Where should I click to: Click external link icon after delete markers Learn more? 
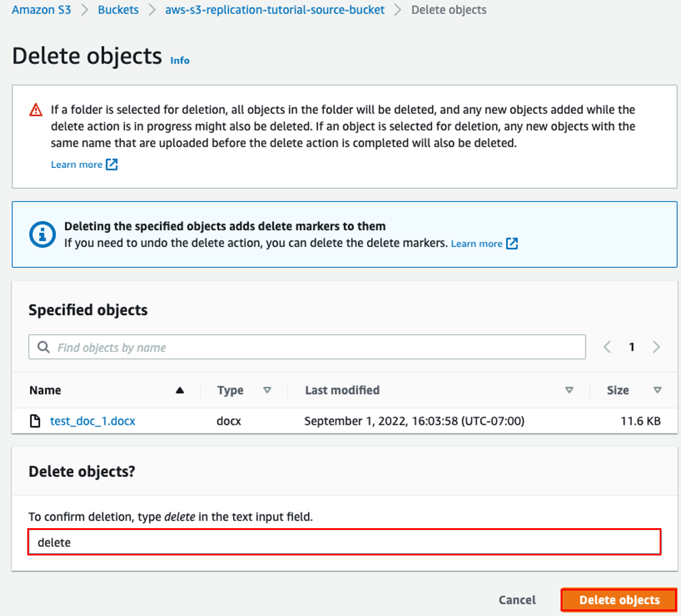[512, 243]
